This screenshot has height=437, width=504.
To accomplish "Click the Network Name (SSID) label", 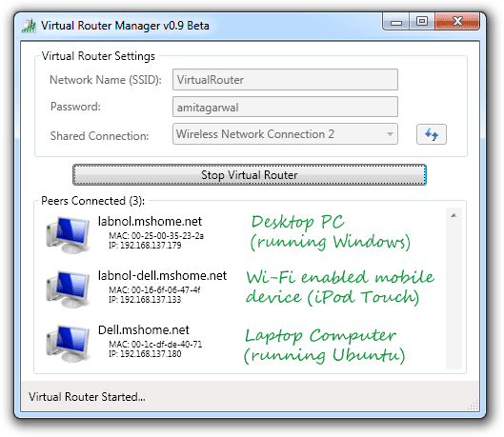I will pos(106,80).
